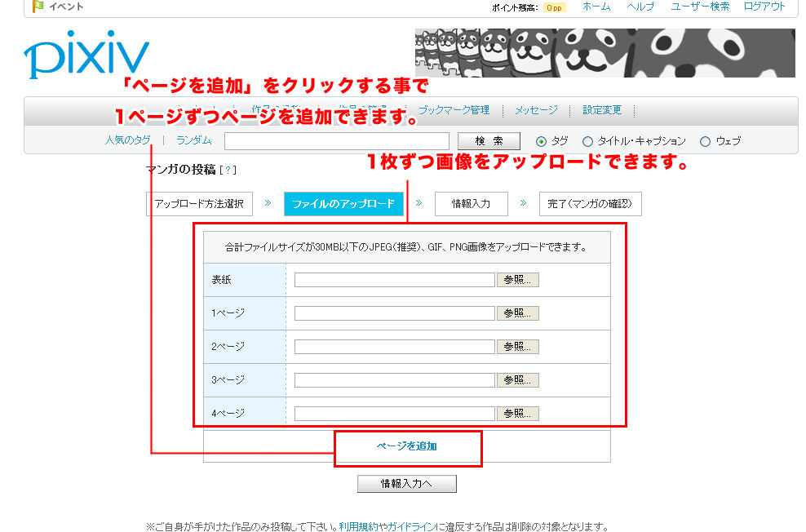Switch to the 情報入力 step

click(x=471, y=204)
